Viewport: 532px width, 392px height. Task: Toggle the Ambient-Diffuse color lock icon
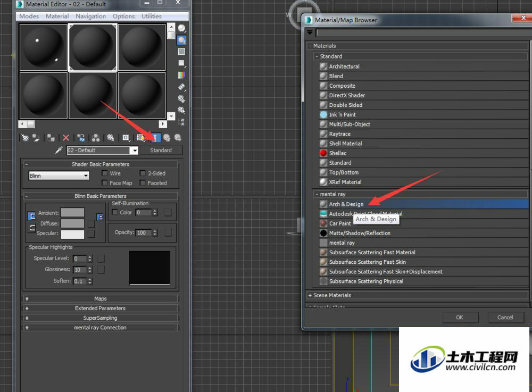31,216
